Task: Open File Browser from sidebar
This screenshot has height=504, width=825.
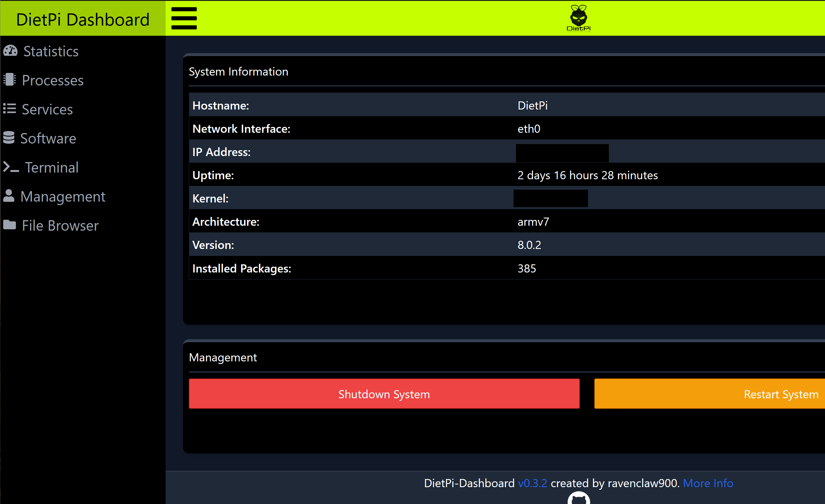Action: click(x=60, y=226)
